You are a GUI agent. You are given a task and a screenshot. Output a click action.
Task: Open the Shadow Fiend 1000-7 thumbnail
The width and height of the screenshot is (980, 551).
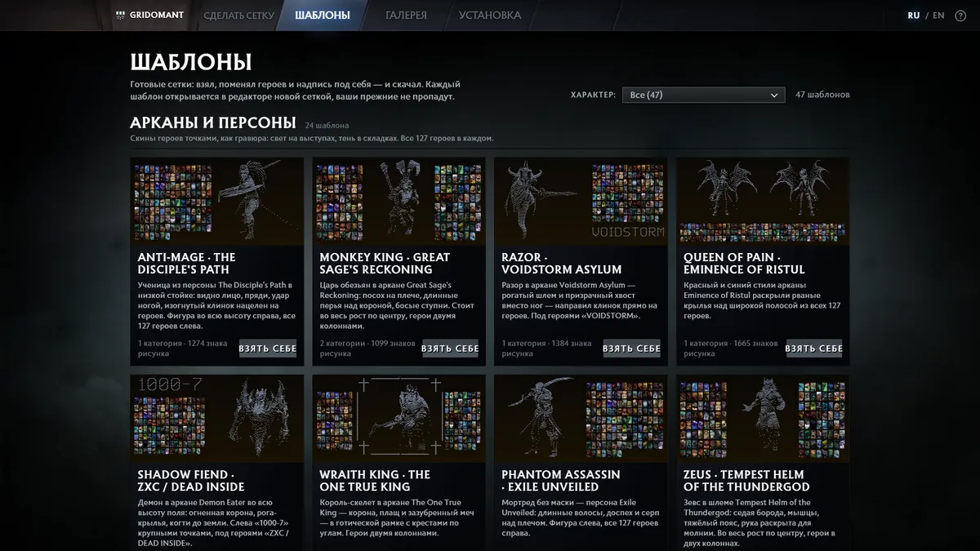216,419
